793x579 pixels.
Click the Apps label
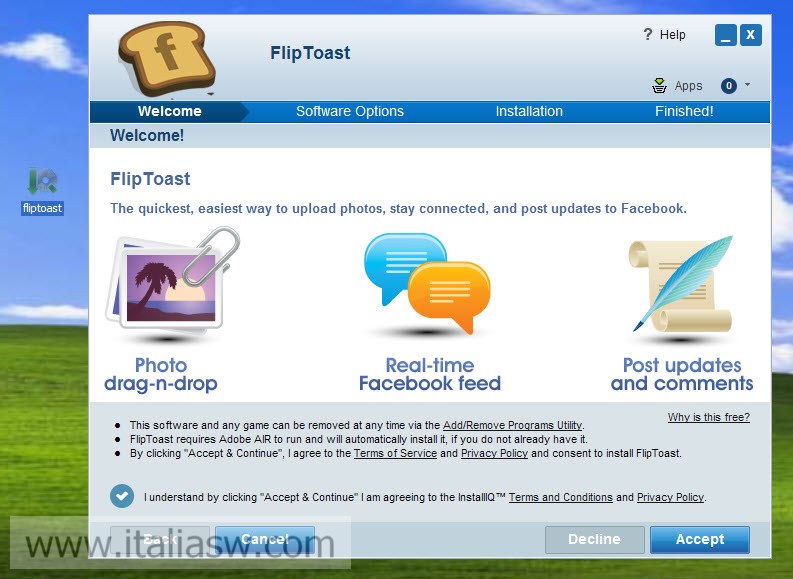688,86
